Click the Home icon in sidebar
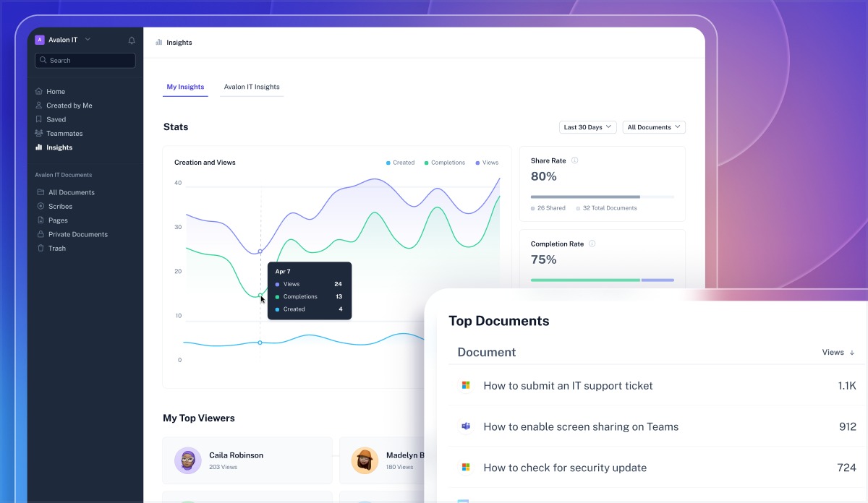The width and height of the screenshot is (868, 503). point(39,92)
